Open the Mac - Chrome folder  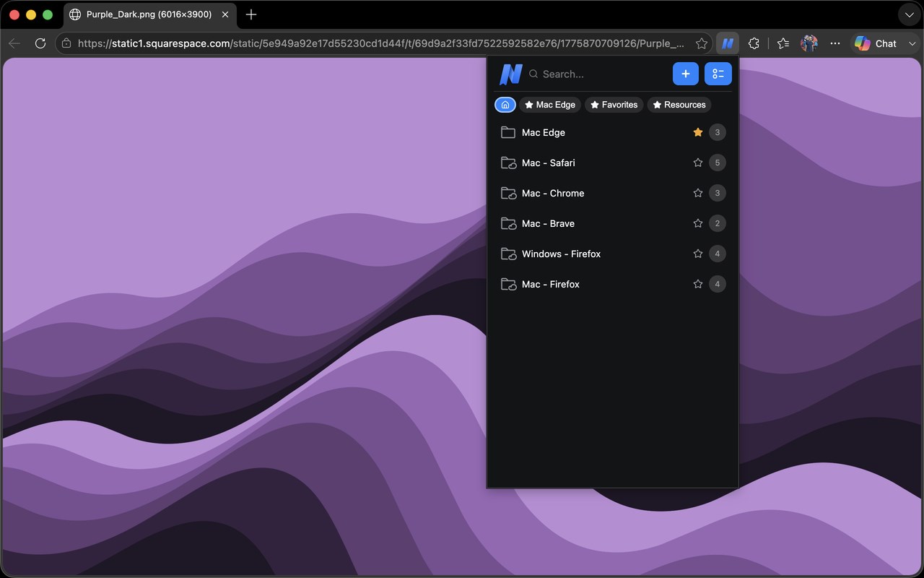click(x=612, y=193)
